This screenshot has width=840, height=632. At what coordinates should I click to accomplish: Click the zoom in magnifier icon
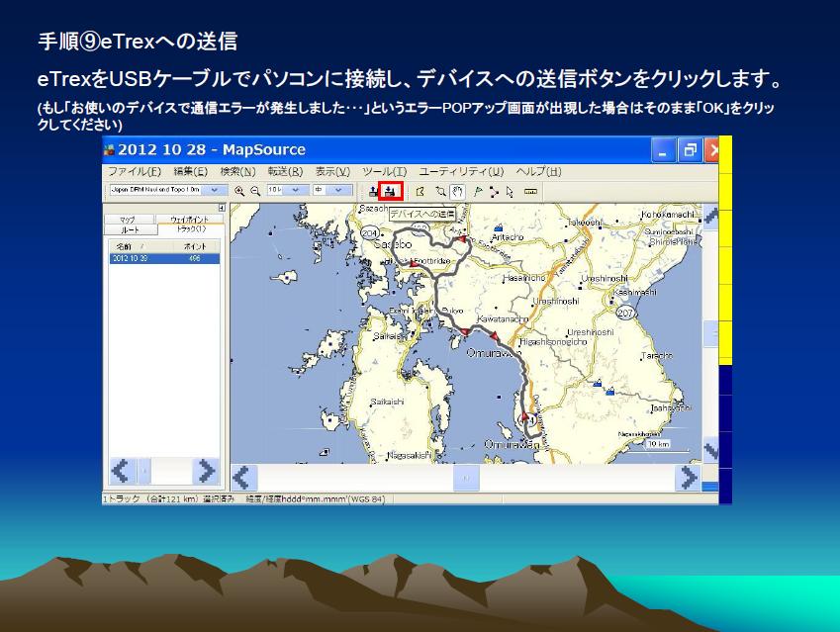(239, 191)
